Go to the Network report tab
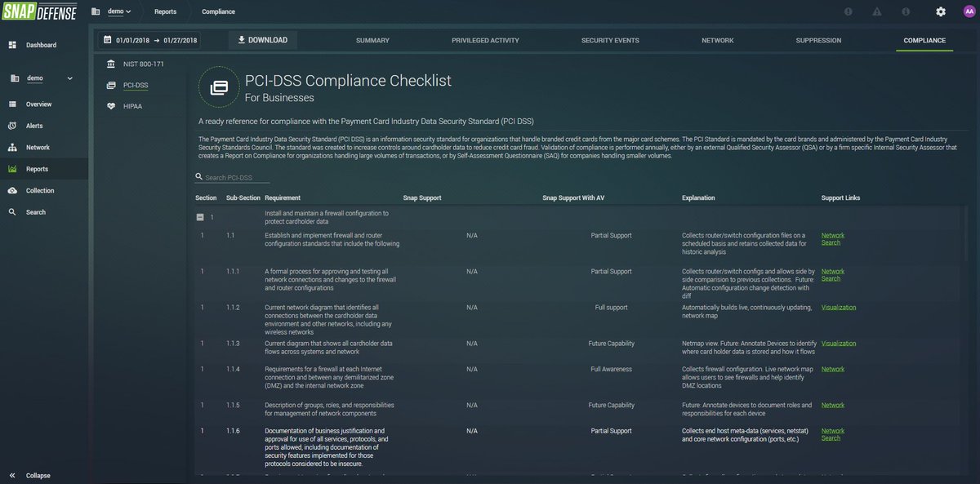 (717, 40)
